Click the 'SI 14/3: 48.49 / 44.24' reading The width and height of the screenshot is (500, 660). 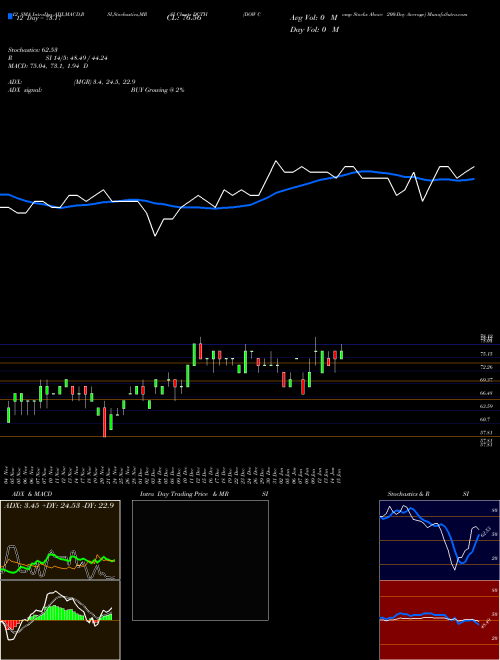(x=77, y=58)
